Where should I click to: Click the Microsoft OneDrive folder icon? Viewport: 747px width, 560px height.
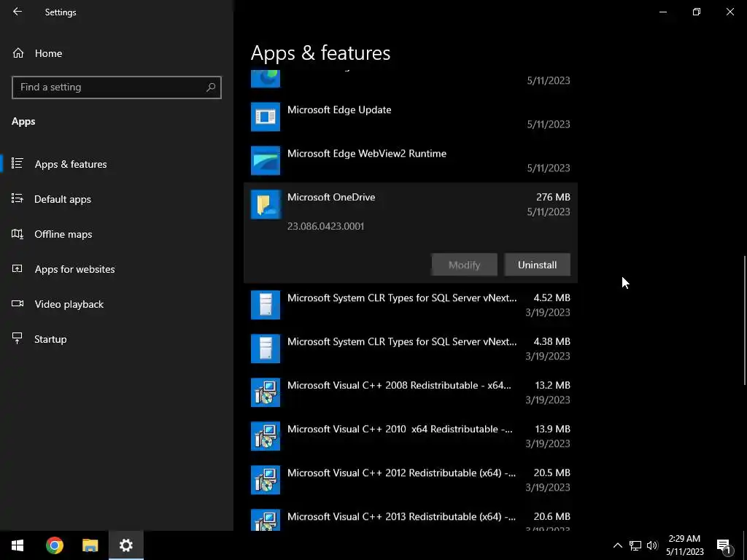(x=266, y=204)
